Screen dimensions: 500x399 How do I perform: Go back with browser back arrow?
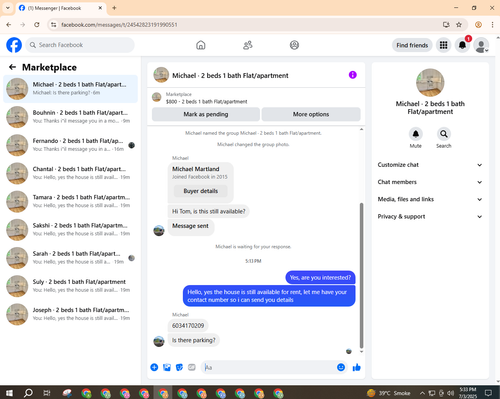[x=9, y=25]
